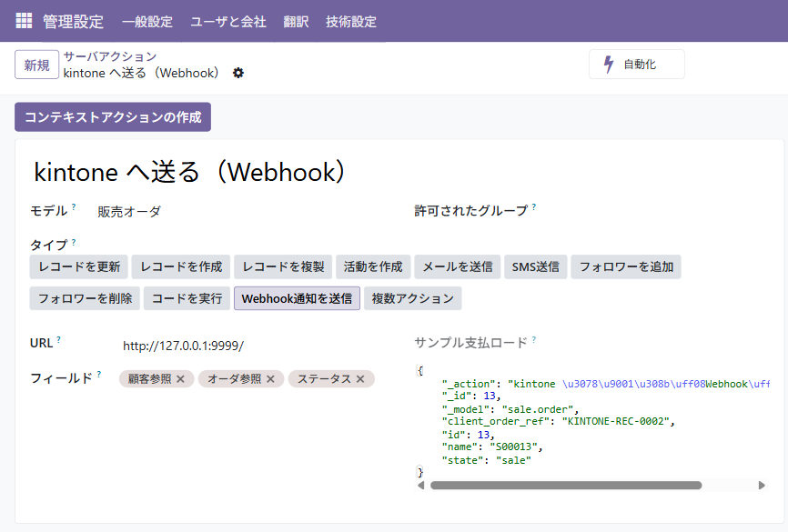Click the help mark next to URL
The height and width of the screenshot is (532, 788).
point(58,339)
